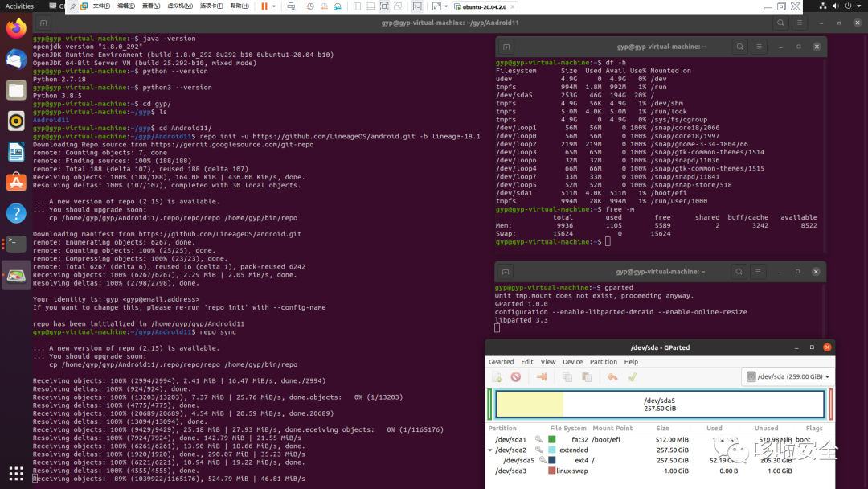Click the Send Ctrl+Alt+Del icon in VMware toolbar
This screenshot has width=868, height=489.
click(291, 6)
